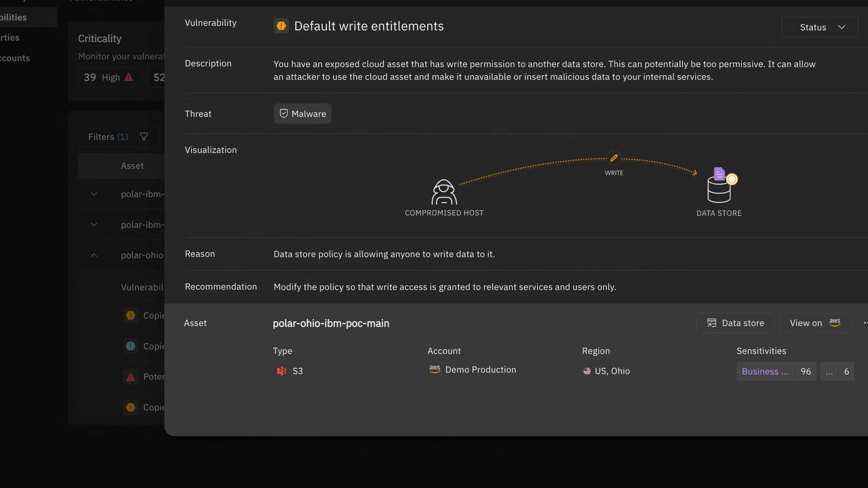Image resolution: width=868 pixels, height=488 pixels.
Task: Open Filters (1) in the vulnerabilities list
Action: coord(108,137)
